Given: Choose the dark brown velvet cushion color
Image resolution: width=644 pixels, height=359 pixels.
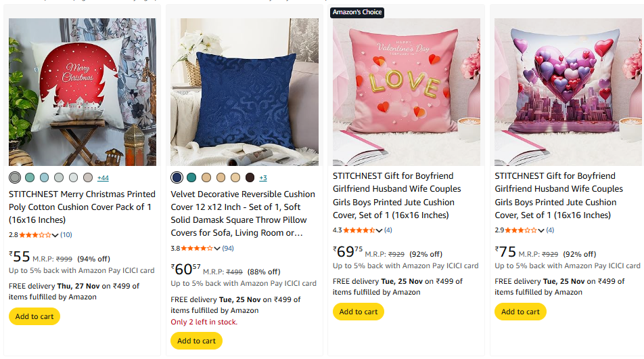Looking at the screenshot, I should click(250, 177).
